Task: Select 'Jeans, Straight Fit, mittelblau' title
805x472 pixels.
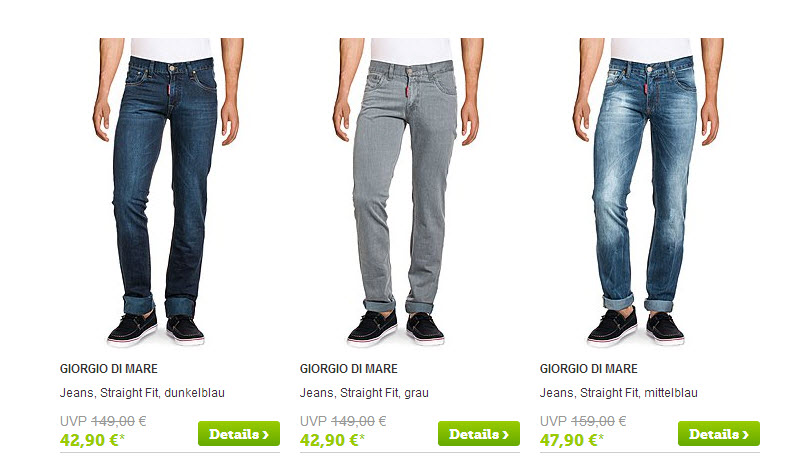Action: coord(619,393)
